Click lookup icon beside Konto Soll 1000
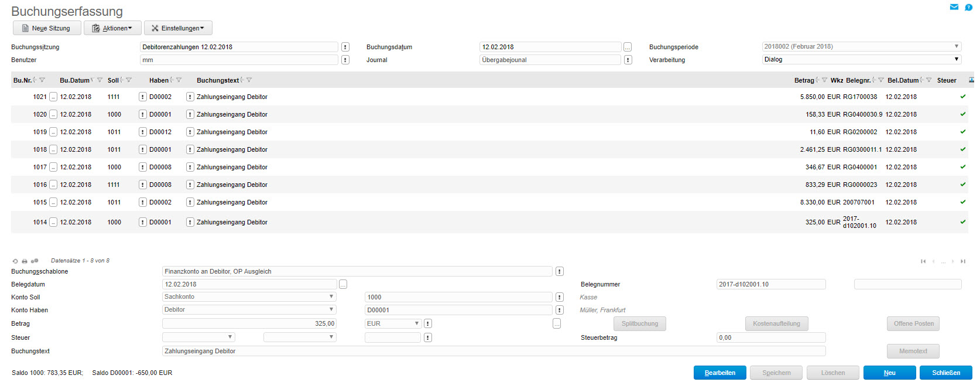The height and width of the screenshot is (382, 980). click(x=560, y=297)
